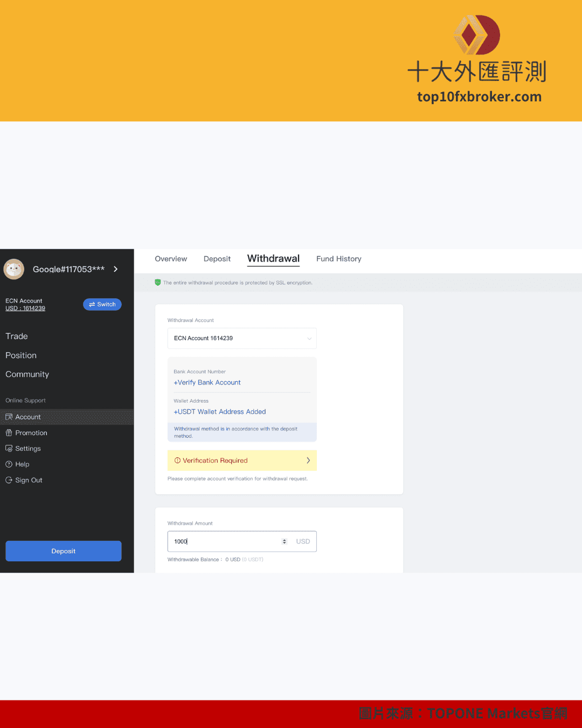Expand the Verification Required arrow

[308, 461]
